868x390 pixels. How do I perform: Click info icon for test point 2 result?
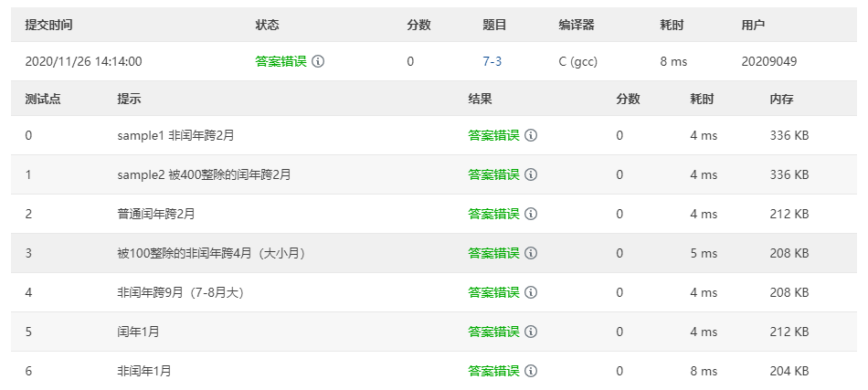point(531,214)
